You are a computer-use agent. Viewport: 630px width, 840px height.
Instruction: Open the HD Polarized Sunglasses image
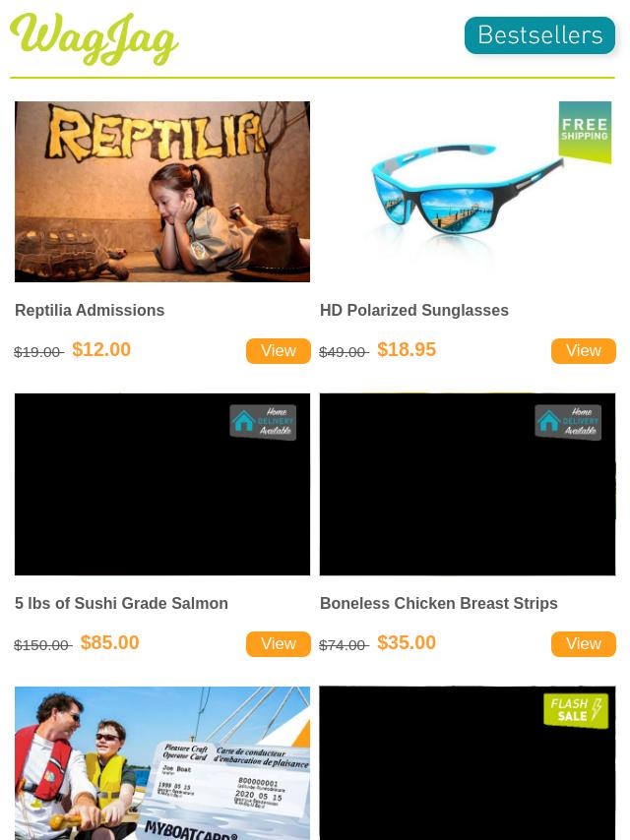tap(467, 191)
